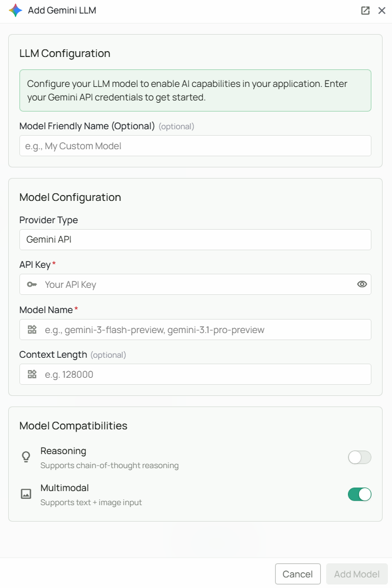Focus the Model Name input field
Viewport: 392px width, 588px height.
pos(195,330)
